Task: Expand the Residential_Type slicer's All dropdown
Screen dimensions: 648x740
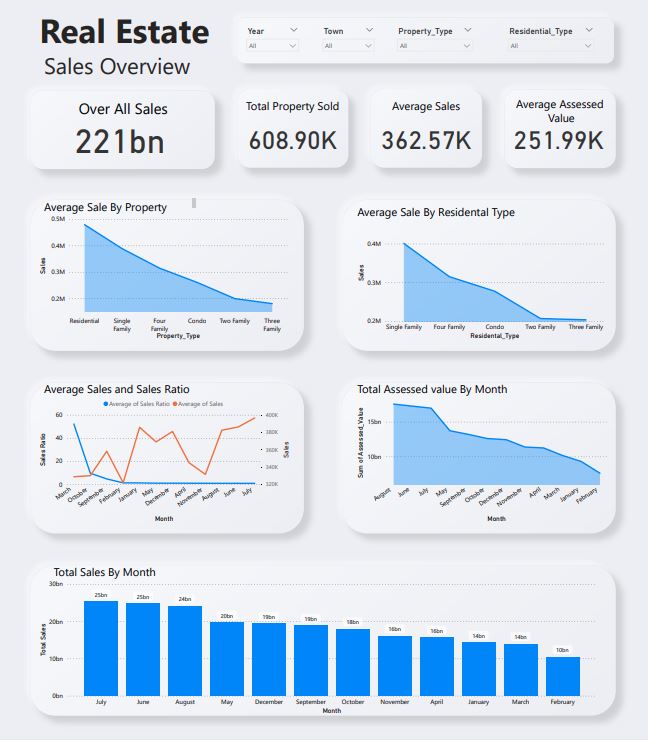Action: coord(550,45)
